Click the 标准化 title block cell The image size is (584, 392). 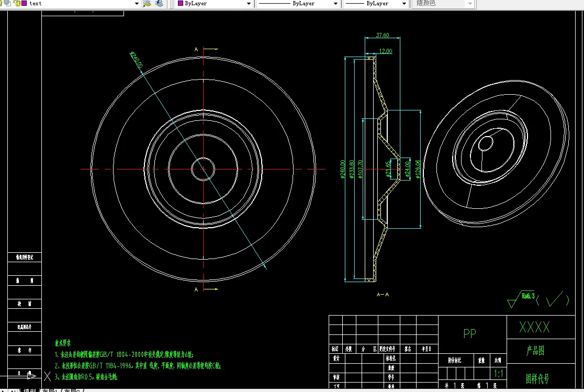(391, 358)
